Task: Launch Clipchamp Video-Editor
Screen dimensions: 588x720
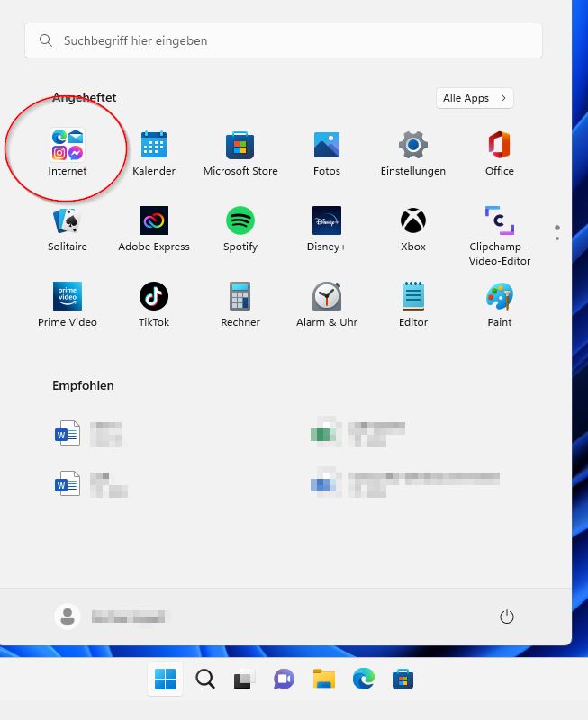Action: tap(500, 236)
